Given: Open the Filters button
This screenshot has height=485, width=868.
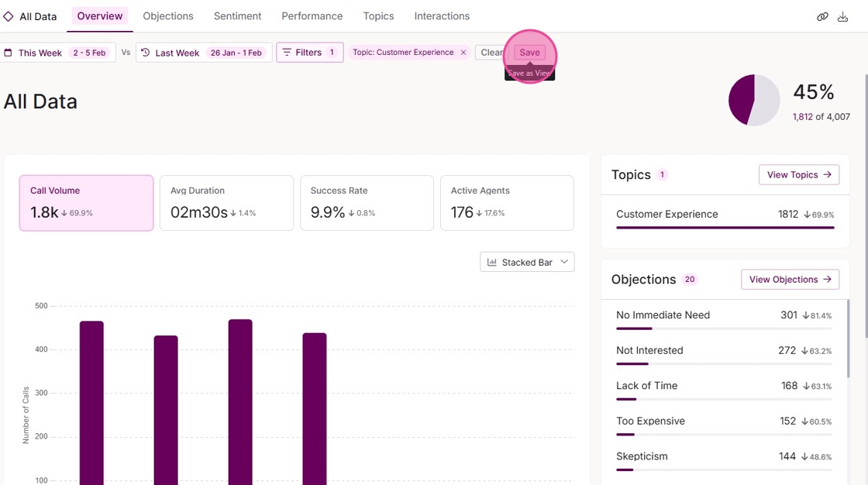Looking at the screenshot, I should point(309,53).
